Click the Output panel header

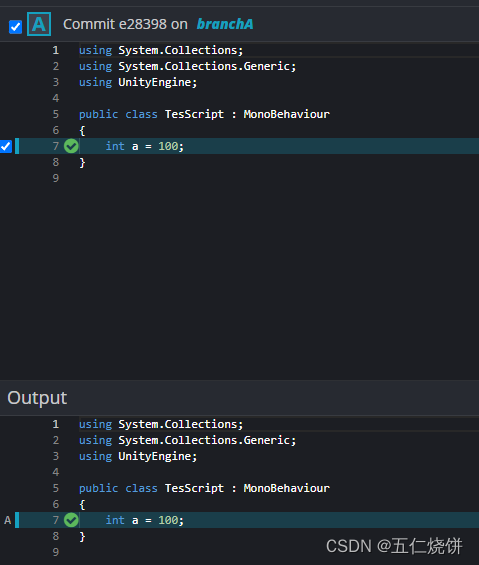(x=239, y=398)
